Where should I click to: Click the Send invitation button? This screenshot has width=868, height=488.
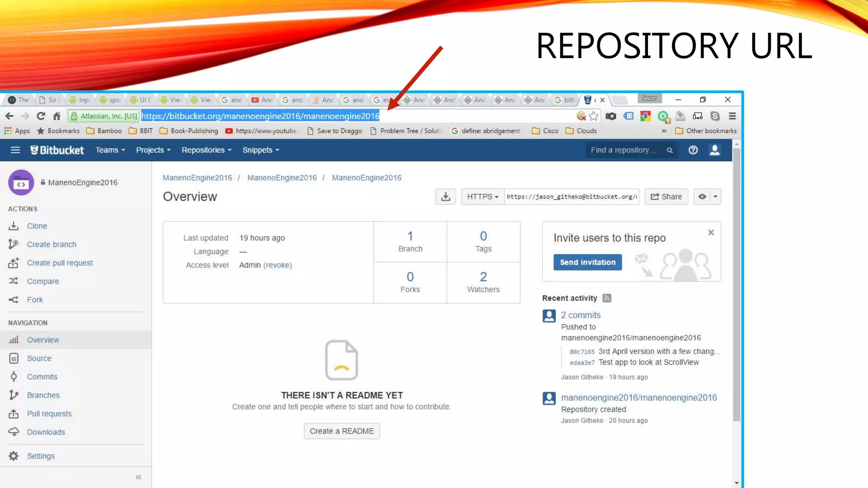coord(587,262)
